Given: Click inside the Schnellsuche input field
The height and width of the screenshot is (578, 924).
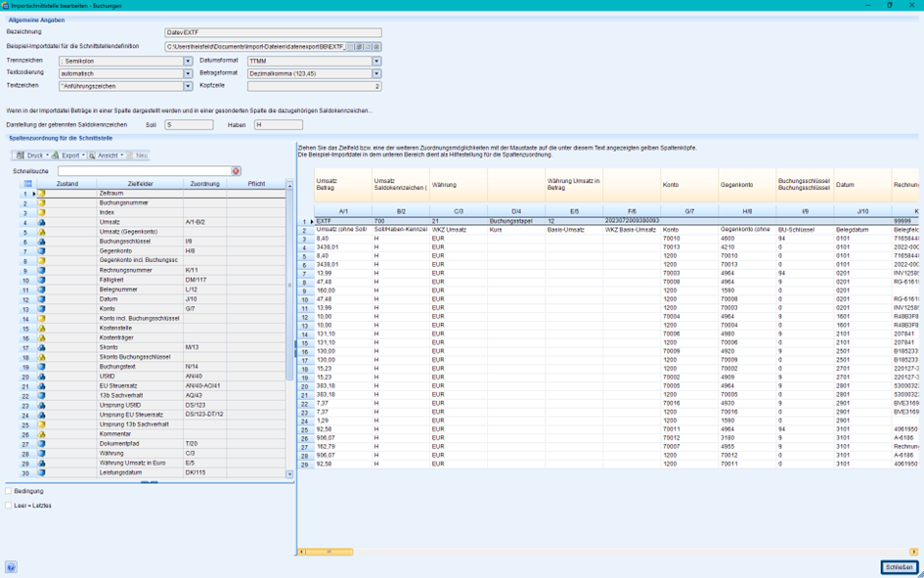Looking at the screenshot, I should (x=147, y=171).
